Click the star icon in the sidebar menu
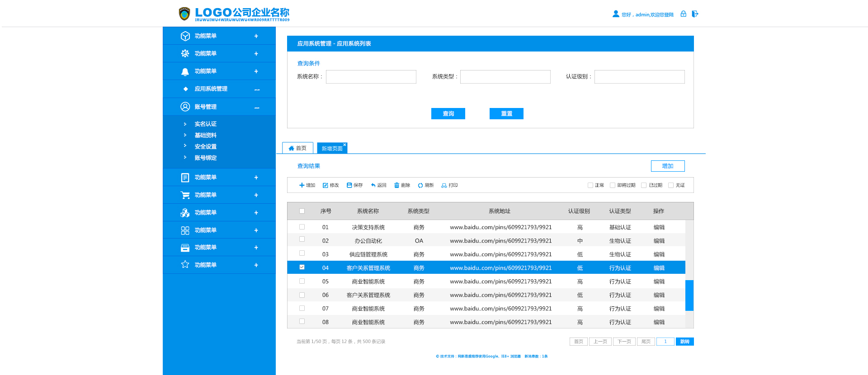 pos(185,264)
